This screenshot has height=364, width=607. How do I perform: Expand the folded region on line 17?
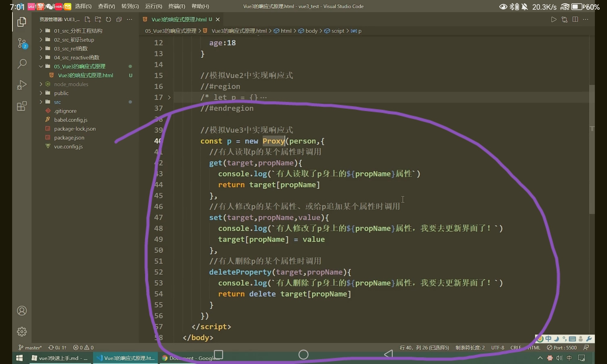click(x=169, y=97)
